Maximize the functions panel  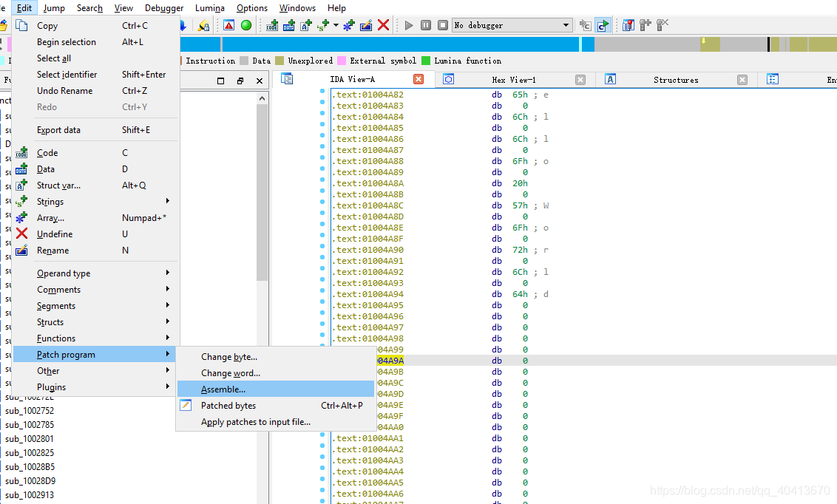pyautogui.click(x=220, y=81)
